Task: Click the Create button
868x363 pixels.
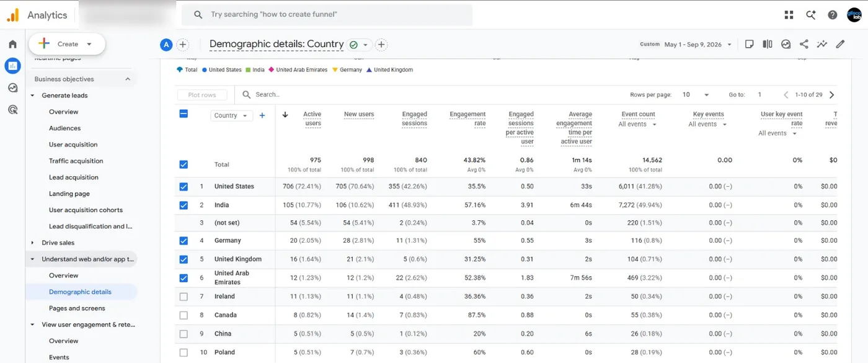Action: point(67,44)
